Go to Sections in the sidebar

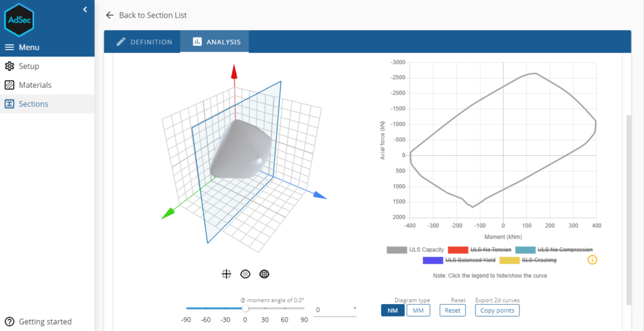33,104
